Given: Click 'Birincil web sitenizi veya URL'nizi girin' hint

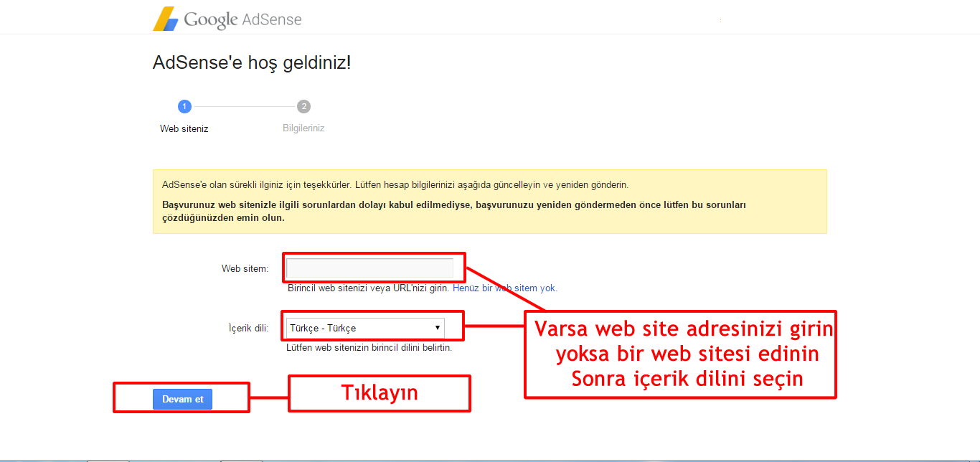Looking at the screenshot, I should click(369, 288).
